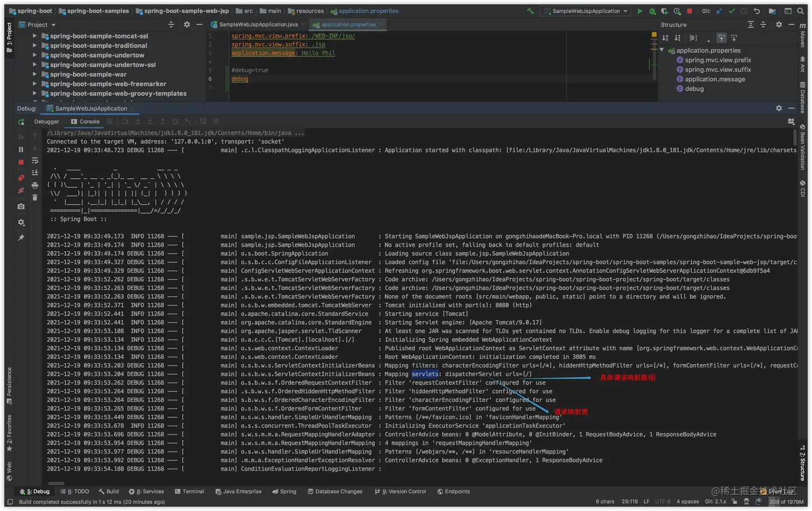This screenshot has width=812, height=511.
Task: Switch to the Debugger tab
Action: click(x=46, y=121)
